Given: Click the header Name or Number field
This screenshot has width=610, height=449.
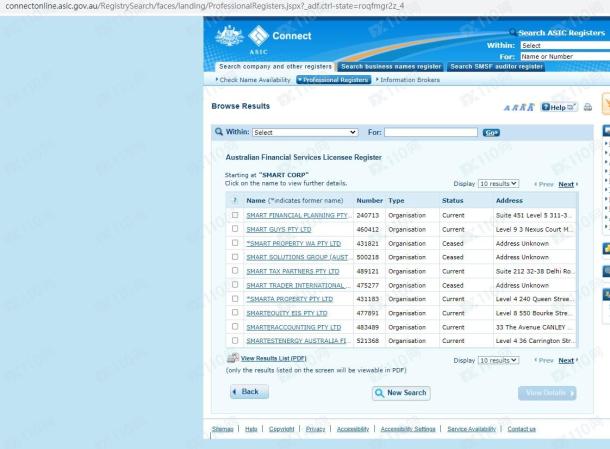Looking at the screenshot, I should pos(565,56).
